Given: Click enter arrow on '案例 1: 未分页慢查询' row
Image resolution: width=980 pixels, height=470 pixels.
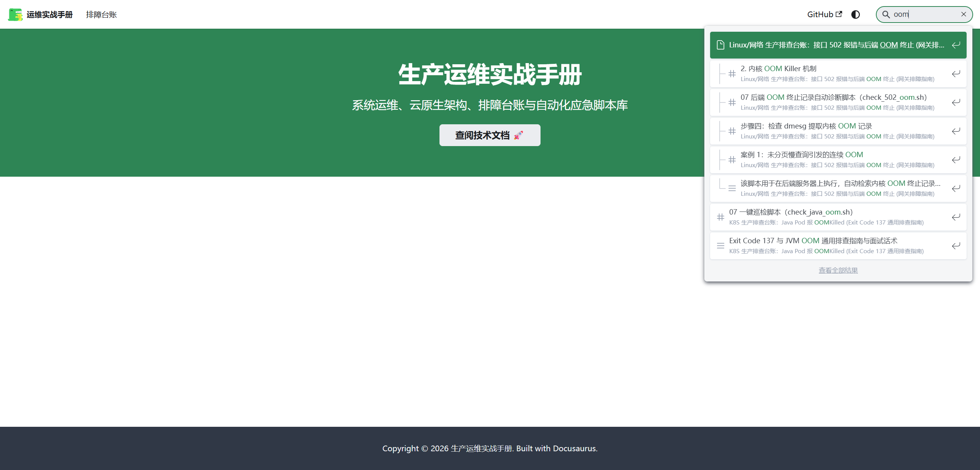Looking at the screenshot, I should tap(956, 160).
